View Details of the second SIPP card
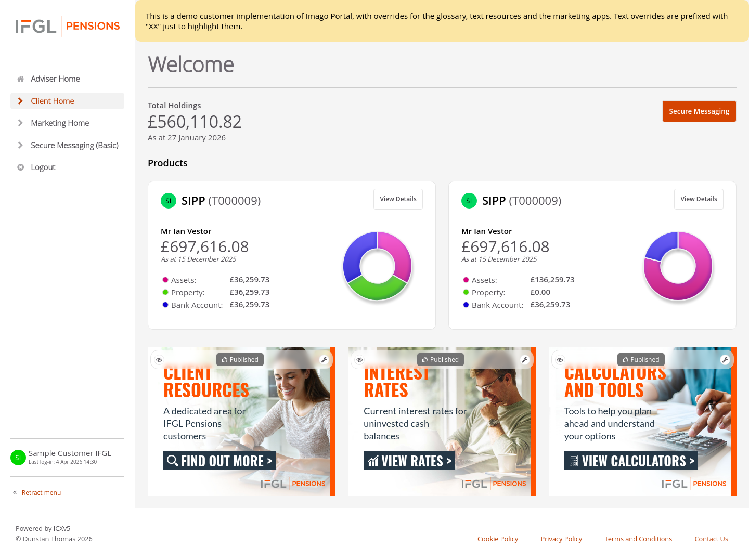This screenshot has width=749, height=560. pos(699,199)
